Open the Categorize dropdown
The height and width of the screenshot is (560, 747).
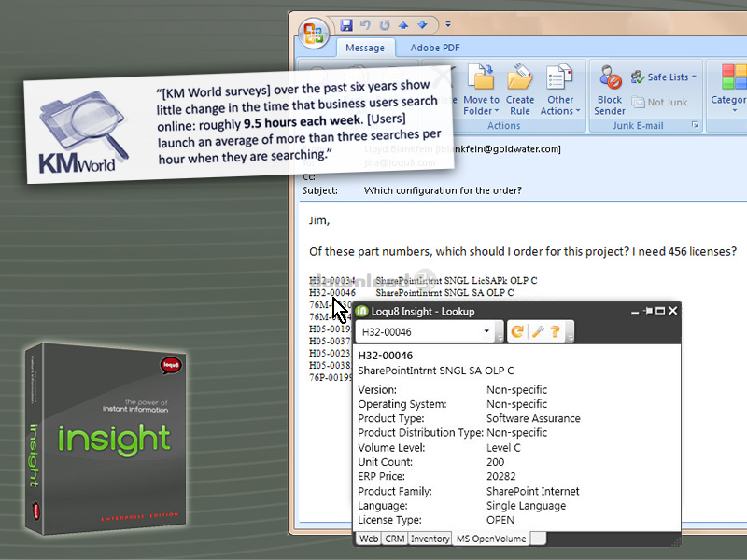728,90
